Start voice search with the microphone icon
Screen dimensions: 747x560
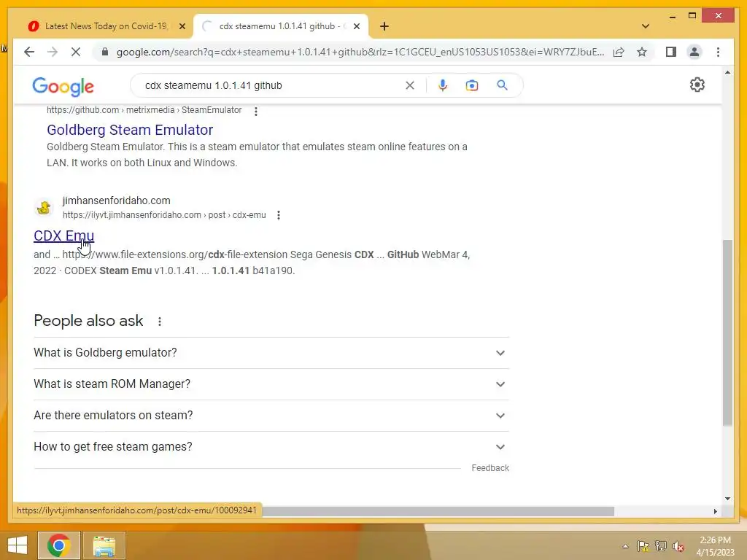[443, 85]
